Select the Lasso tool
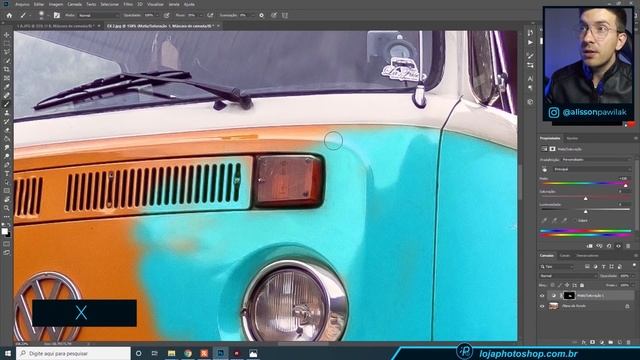Image resolution: width=640 pixels, height=360 pixels. 7,52
